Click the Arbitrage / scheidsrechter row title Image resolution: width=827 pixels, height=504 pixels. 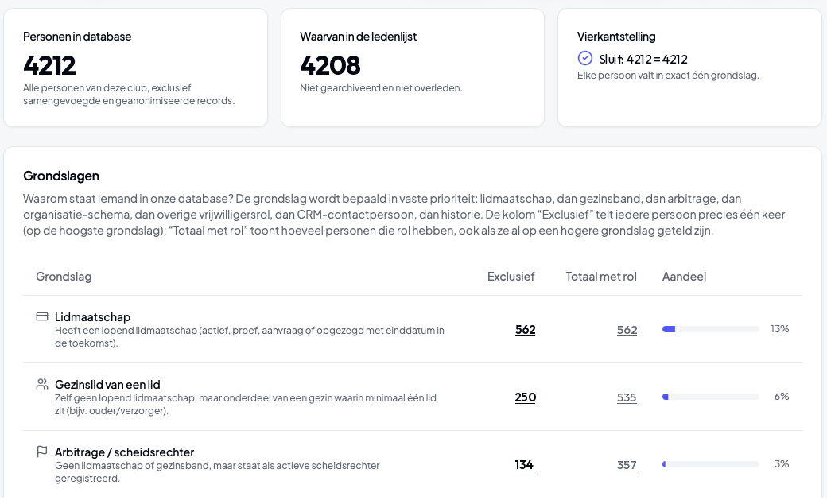click(125, 452)
